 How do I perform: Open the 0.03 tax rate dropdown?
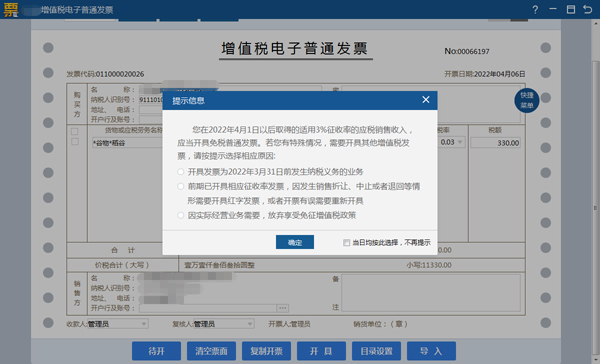[460, 142]
